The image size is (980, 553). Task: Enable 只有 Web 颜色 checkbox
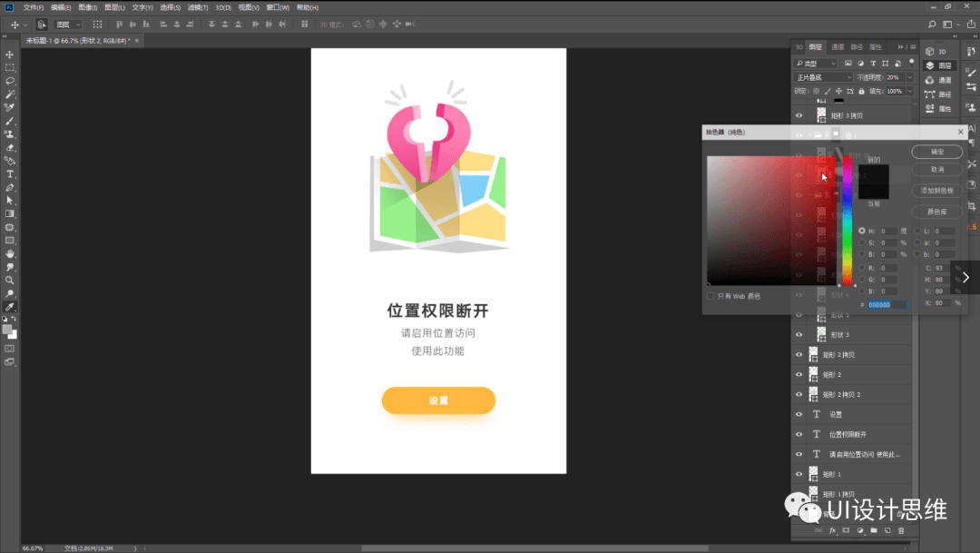(x=710, y=296)
